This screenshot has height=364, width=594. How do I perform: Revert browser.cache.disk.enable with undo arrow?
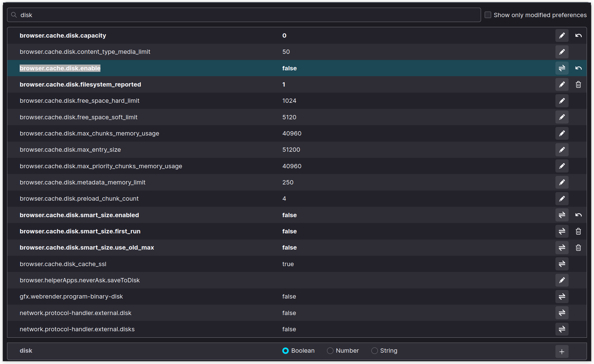(x=578, y=68)
